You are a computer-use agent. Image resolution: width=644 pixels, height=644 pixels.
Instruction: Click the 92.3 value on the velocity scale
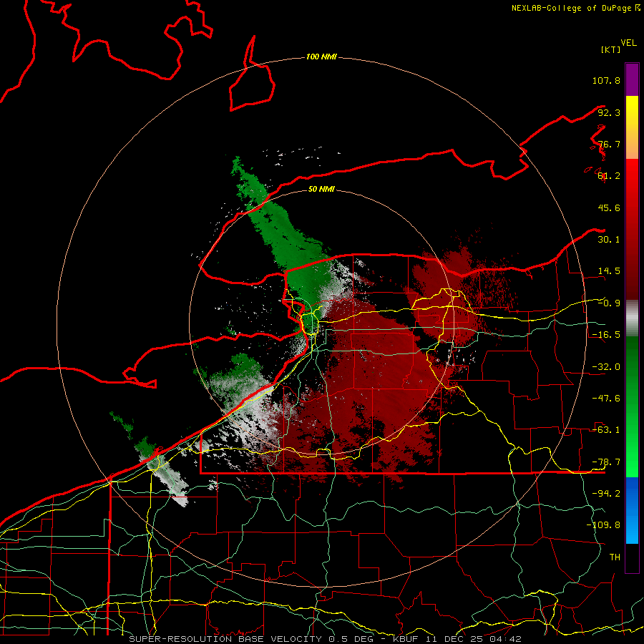[x=609, y=112]
